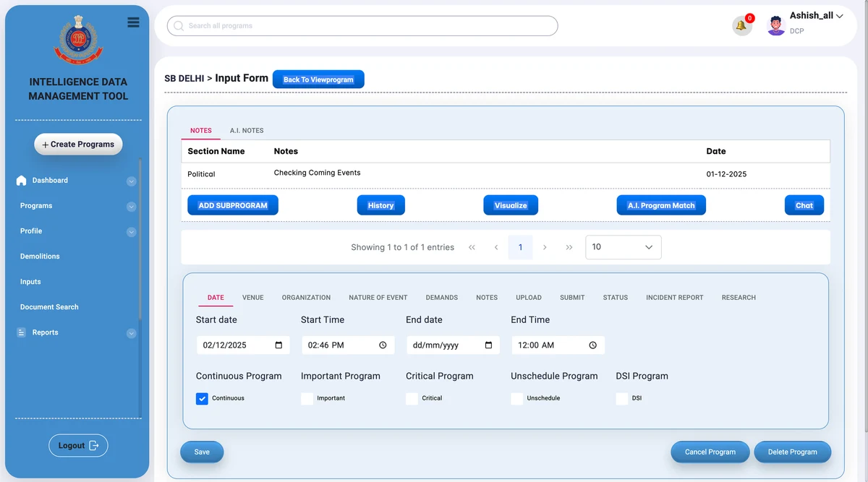This screenshot has height=482, width=868.
Task: Check the DSI program checkbox
Action: (x=621, y=398)
